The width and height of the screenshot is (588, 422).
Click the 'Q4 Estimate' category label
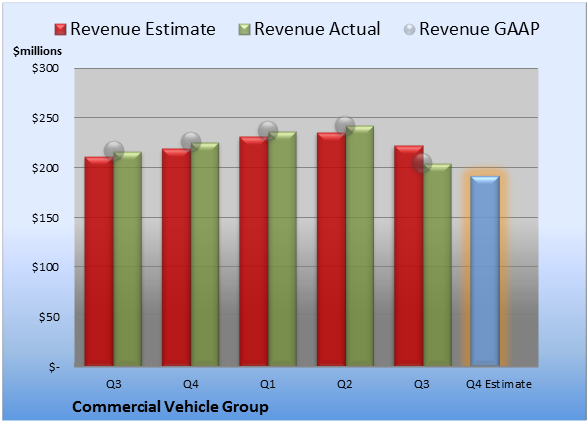[499, 384]
